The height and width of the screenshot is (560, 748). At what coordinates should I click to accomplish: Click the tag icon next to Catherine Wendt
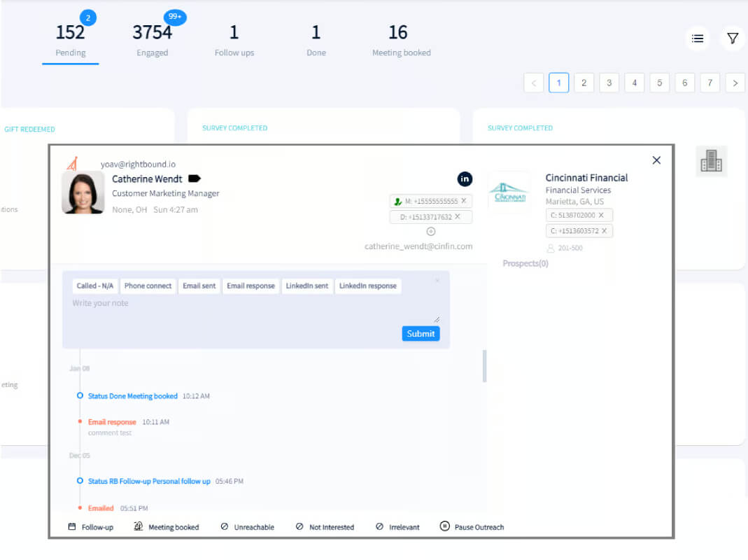194,178
